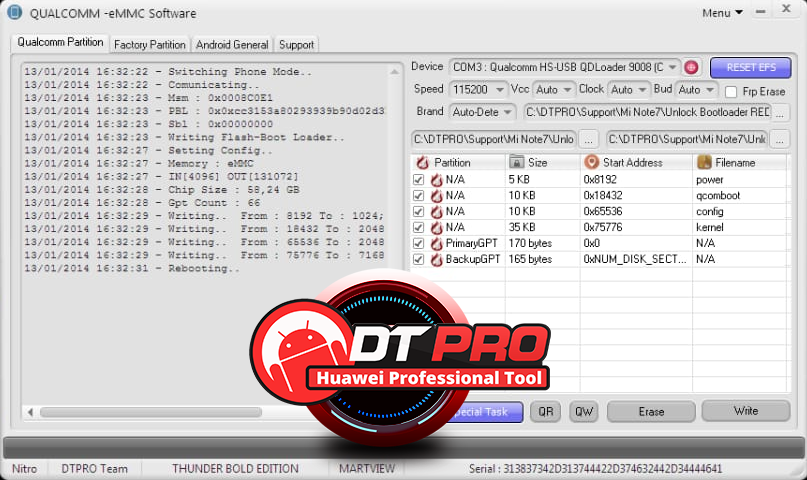Click the Start Address column header icon
The width and height of the screenshot is (807, 480).
[x=591, y=162]
